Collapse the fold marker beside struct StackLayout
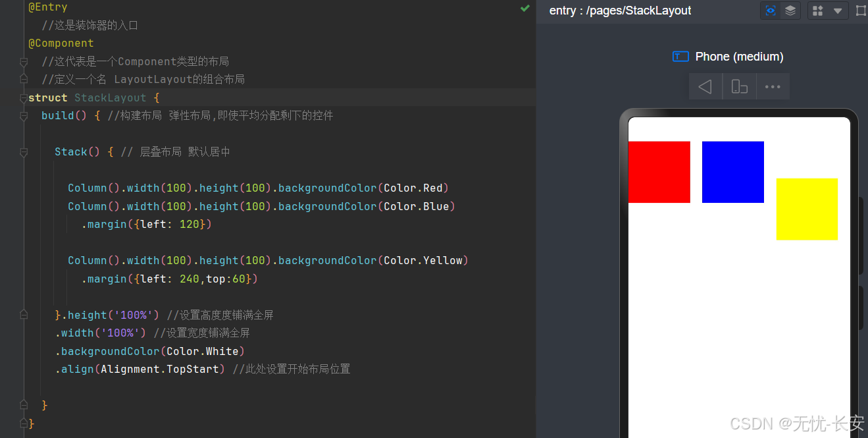868x438 pixels. (x=24, y=98)
